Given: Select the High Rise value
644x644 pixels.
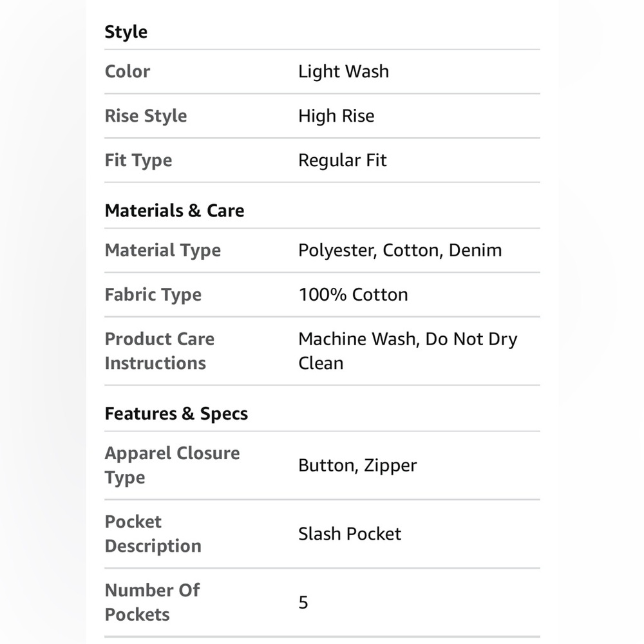Looking at the screenshot, I should click(x=336, y=116).
